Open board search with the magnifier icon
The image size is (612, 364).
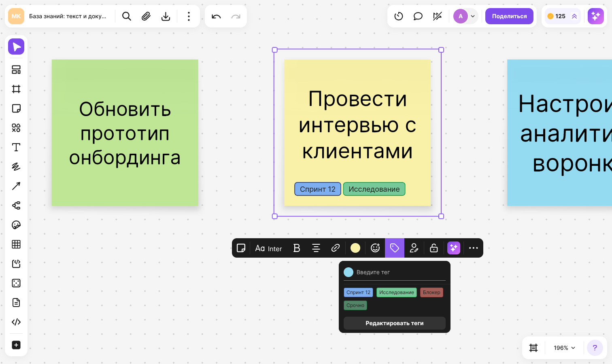127,16
